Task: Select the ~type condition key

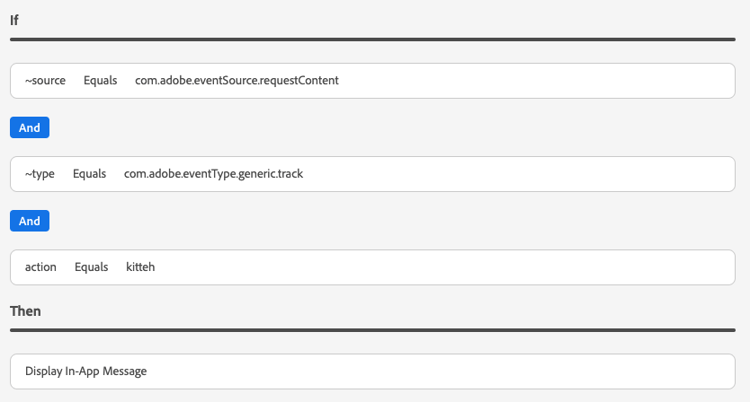Action: (x=40, y=174)
